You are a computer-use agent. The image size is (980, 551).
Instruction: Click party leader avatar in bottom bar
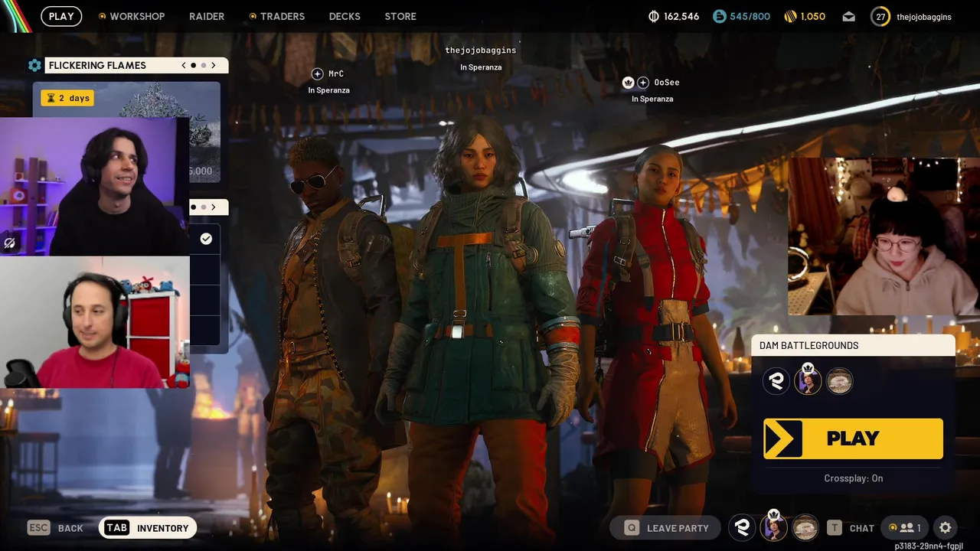774,527
